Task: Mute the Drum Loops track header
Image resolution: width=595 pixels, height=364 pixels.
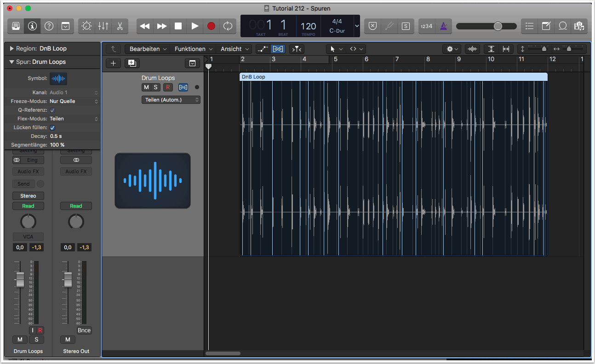Action: coord(146,87)
